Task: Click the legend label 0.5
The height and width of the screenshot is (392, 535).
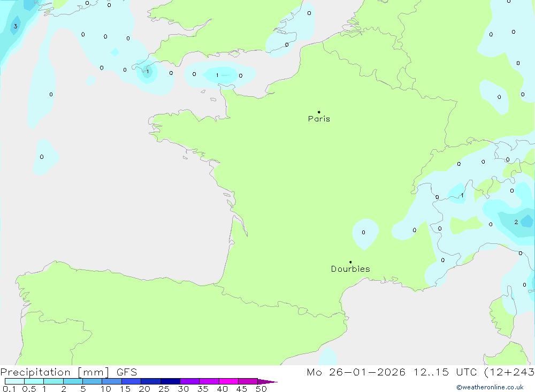Action: 29,389
